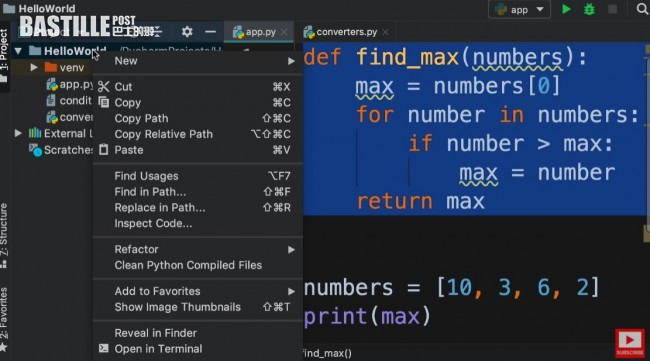Screen dimensions: 650x361
Task: Click the Paste clipboard icon
Action: (x=104, y=150)
